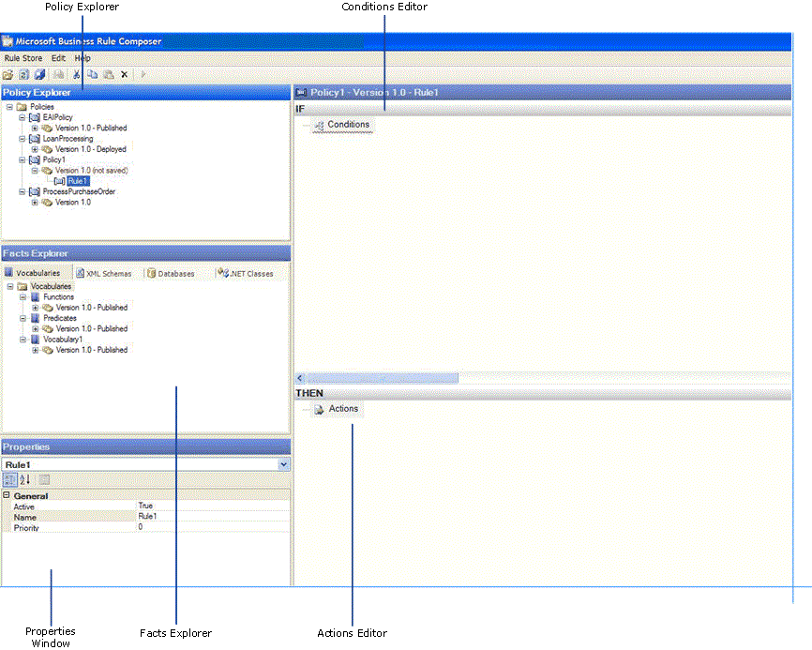Expand EAIPolicy Version 1.0 - Published

pos(35,128)
